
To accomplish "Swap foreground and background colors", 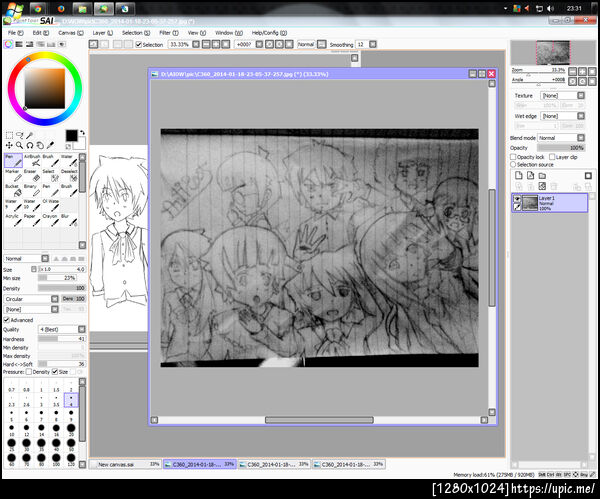I will (82, 132).
